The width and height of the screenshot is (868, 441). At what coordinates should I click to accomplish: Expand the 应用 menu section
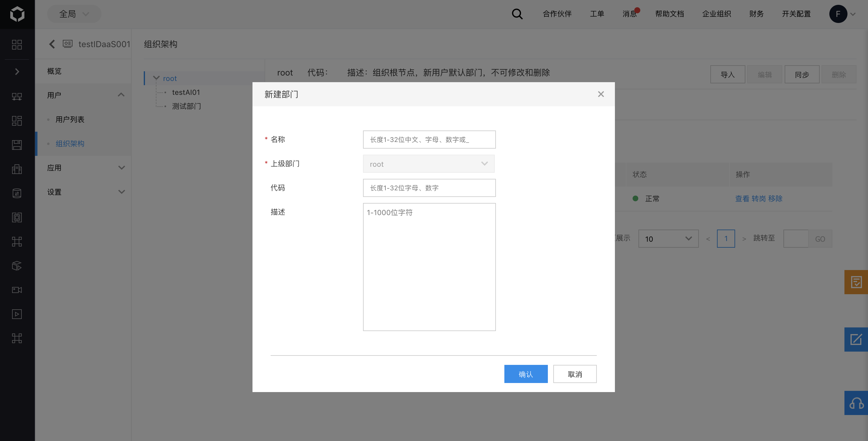(x=122, y=167)
